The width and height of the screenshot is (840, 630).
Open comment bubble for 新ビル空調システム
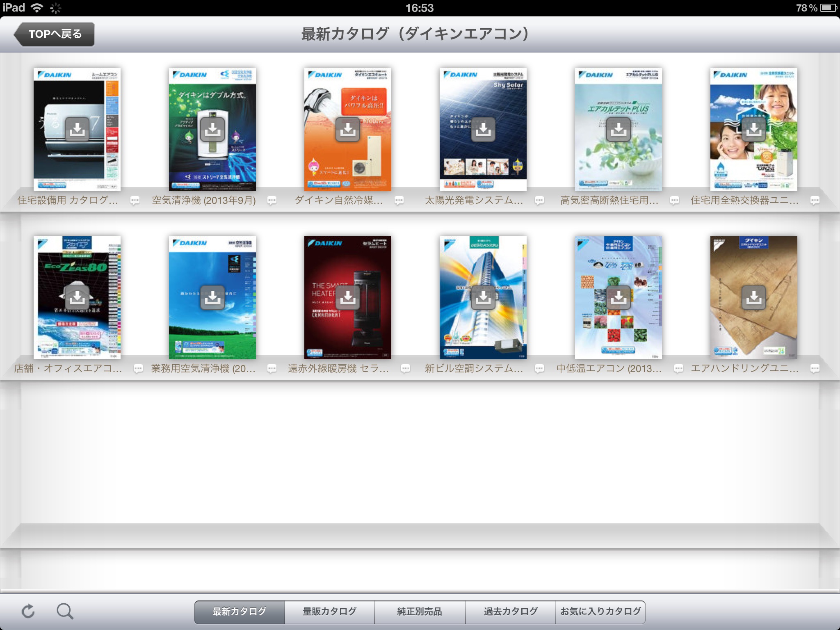click(x=539, y=369)
